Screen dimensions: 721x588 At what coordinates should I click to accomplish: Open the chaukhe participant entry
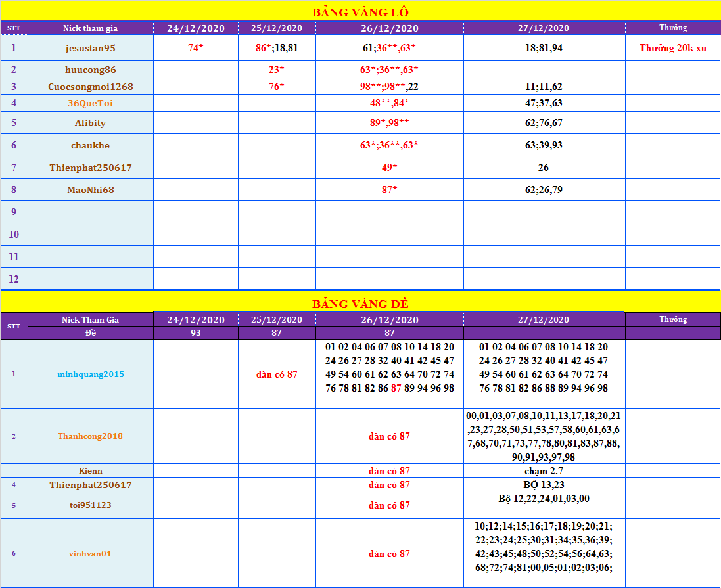point(91,145)
